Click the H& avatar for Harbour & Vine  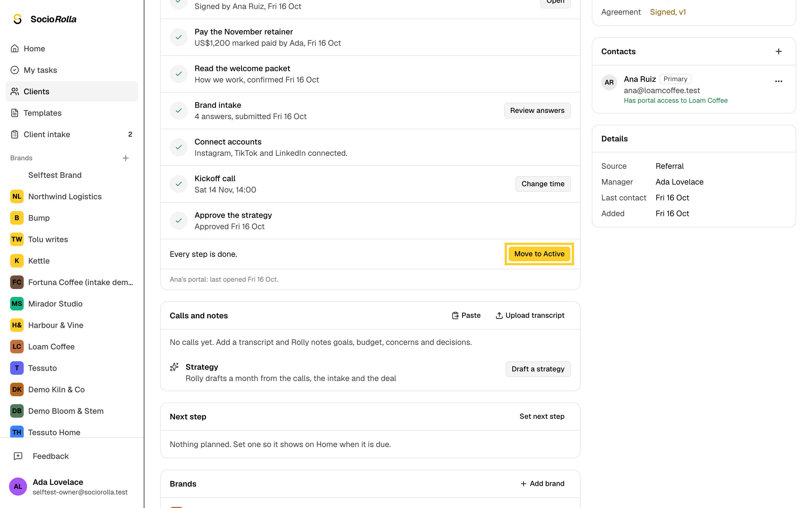pos(17,325)
